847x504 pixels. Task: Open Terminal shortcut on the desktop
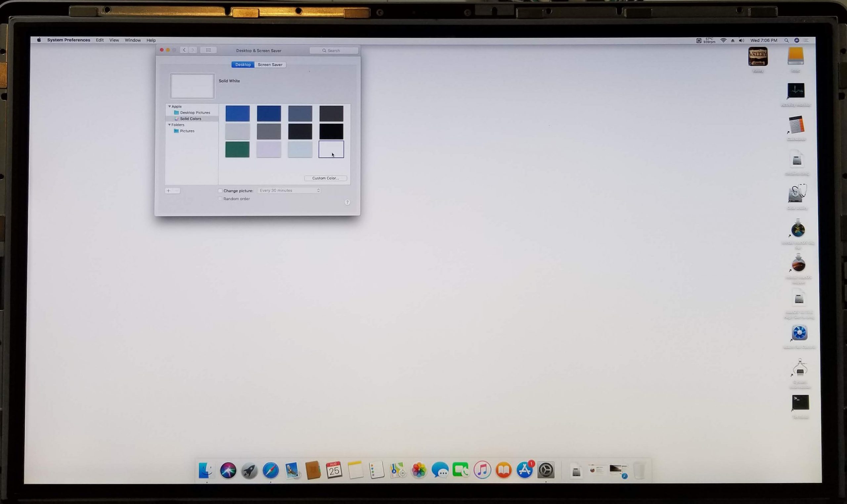pyautogui.click(x=800, y=403)
